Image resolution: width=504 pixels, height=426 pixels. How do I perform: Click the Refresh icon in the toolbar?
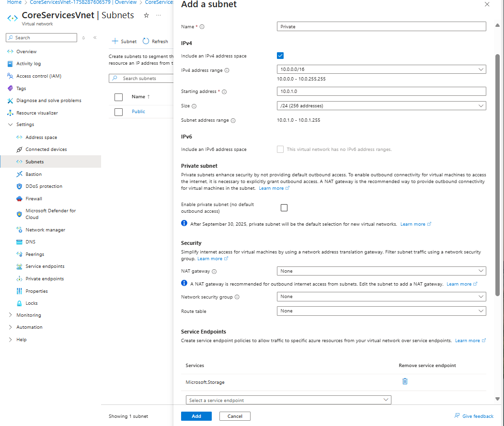pyautogui.click(x=146, y=41)
